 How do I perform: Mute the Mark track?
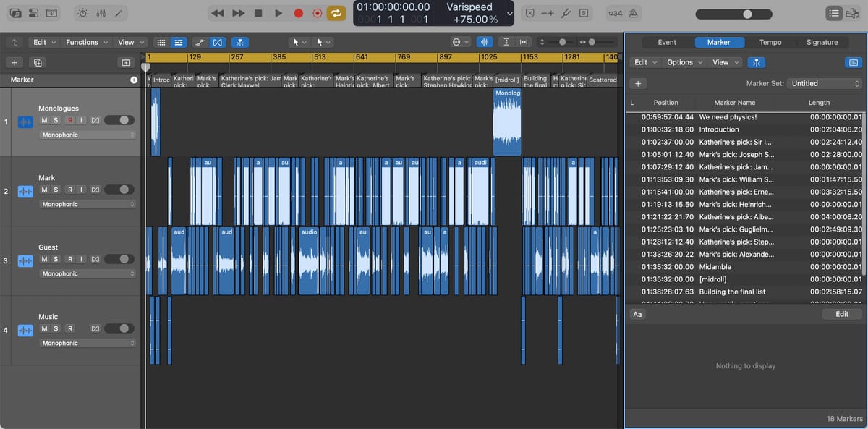click(44, 190)
